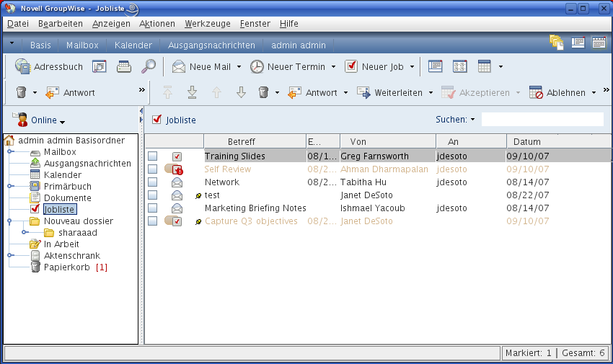Open the Neue Mail dropdown arrow
Screen dimensions: 613x364
(x=239, y=67)
